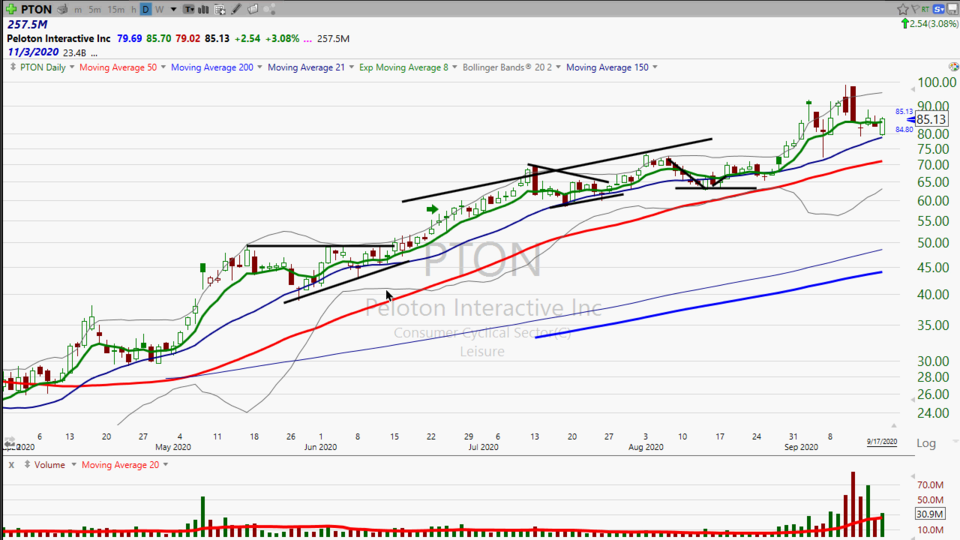Open the timeframe dropdown arrow after W
This screenshot has width=960, height=540.
tap(173, 10)
